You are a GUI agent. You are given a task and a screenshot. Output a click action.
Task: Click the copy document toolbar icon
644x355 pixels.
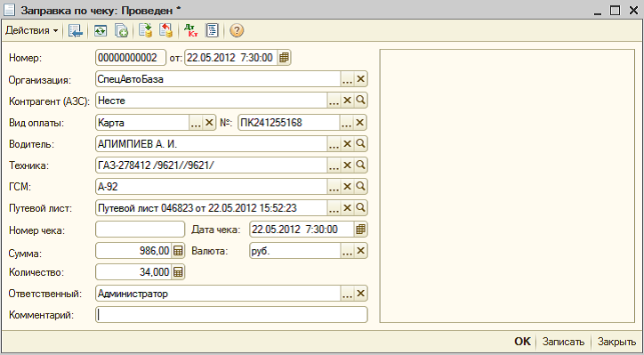pyautogui.click(x=121, y=30)
